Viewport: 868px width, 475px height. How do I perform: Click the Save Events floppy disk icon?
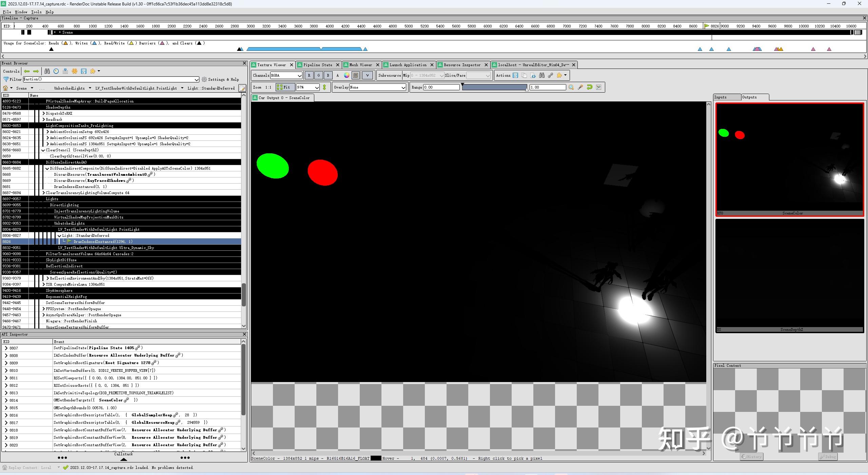(84, 71)
